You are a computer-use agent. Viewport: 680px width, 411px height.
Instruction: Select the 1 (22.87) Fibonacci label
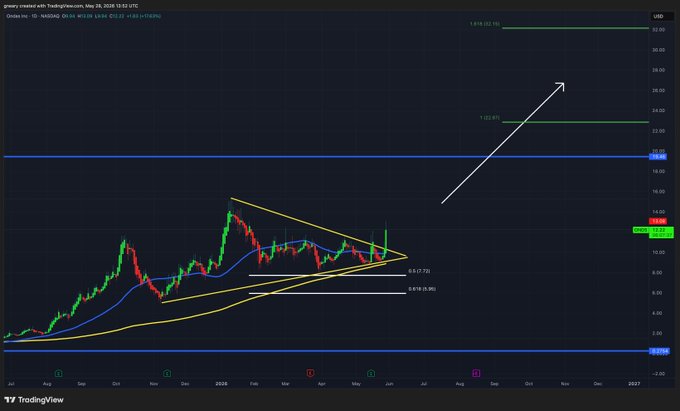coord(490,117)
